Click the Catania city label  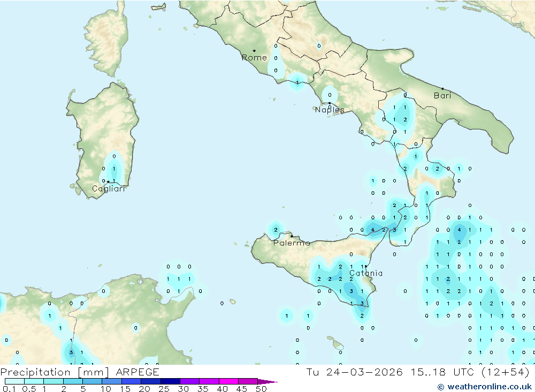point(366,273)
